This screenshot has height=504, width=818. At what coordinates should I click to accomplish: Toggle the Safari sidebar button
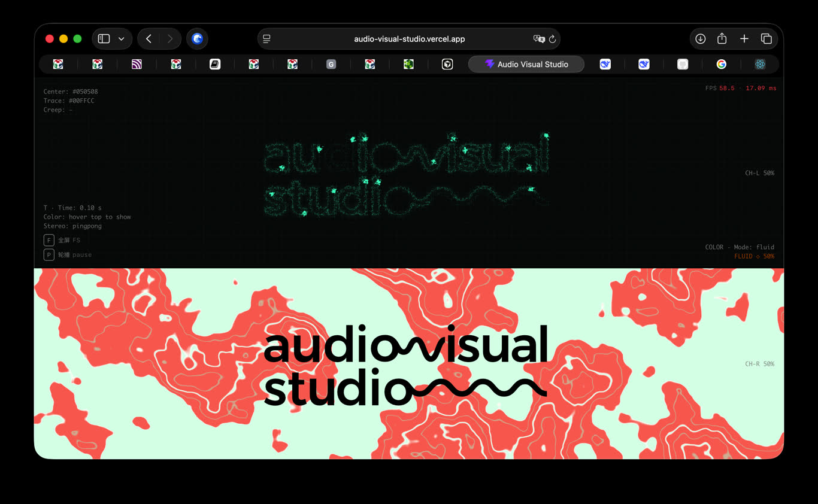point(104,39)
